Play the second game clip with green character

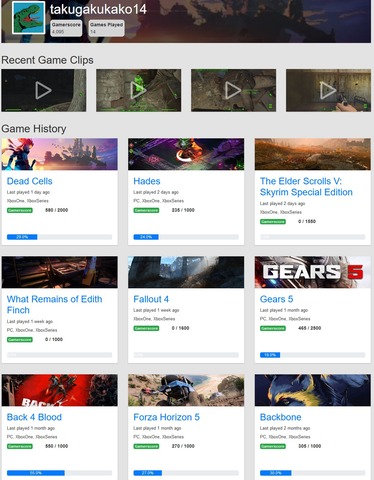[139, 90]
